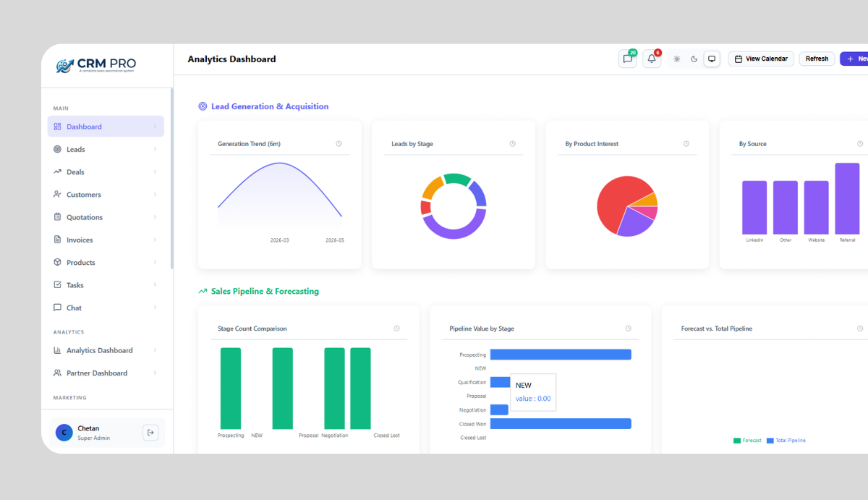868x500 pixels.
Task: Expand the Deals chevron
Action: (x=155, y=172)
